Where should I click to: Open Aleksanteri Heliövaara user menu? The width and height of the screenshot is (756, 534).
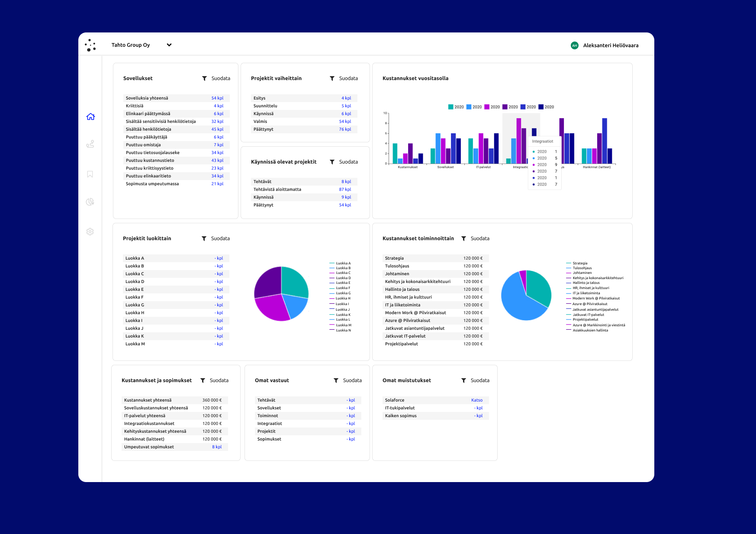coord(611,45)
